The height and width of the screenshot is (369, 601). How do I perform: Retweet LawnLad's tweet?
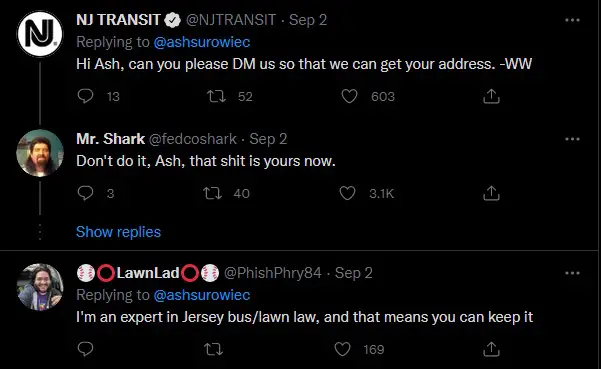[213, 349]
